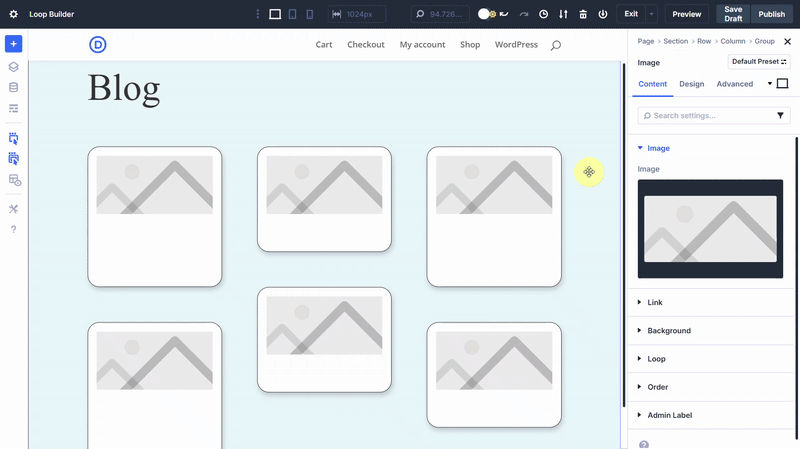Image resolution: width=800 pixels, height=449 pixels.
Task: Open the Shop menu link
Action: pos(470,44)
